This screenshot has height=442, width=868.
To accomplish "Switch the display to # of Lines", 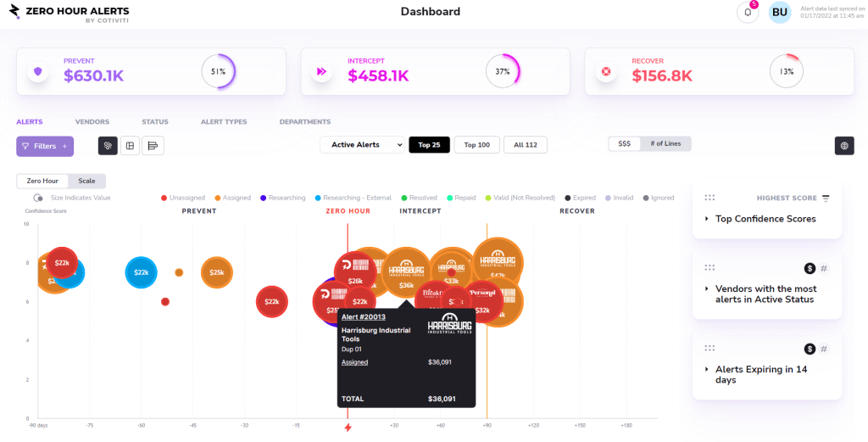I will [665, 144].
